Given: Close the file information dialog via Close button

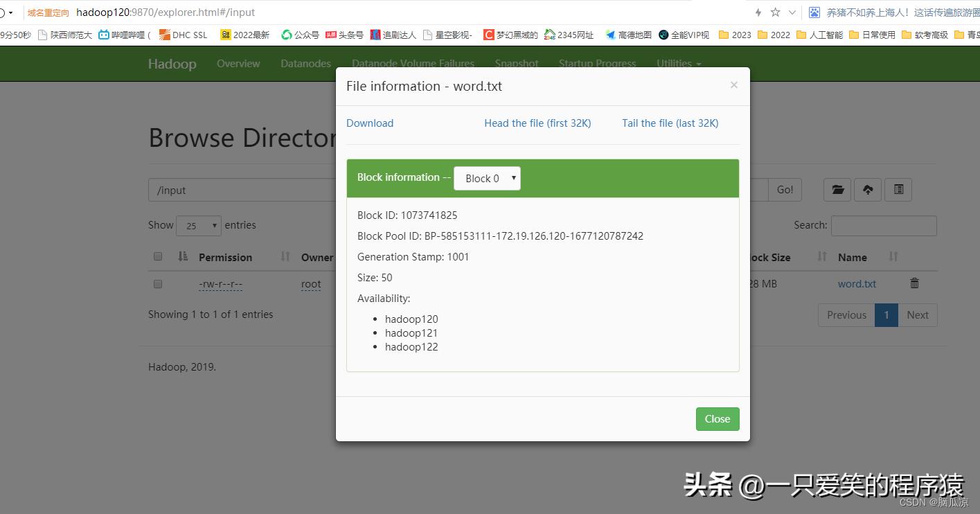Looking at the screenshot, I should (717, 418).
